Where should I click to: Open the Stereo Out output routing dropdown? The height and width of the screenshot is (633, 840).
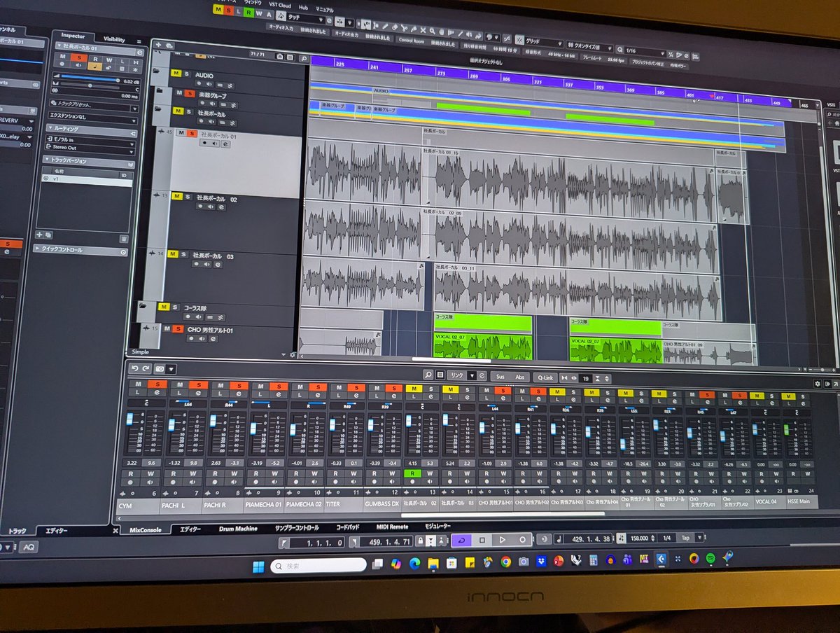point(90,148)
